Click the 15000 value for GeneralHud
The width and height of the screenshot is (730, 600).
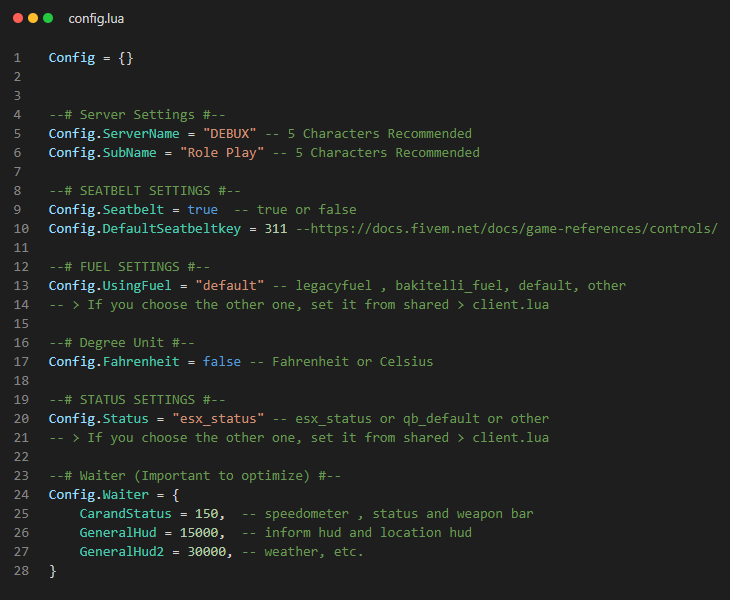(x=206, y=533)
